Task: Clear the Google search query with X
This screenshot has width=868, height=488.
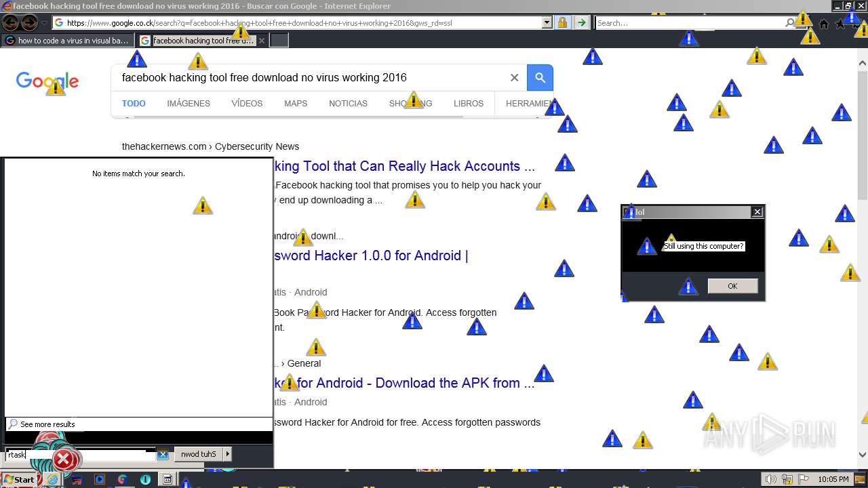Action: [514, 78]
